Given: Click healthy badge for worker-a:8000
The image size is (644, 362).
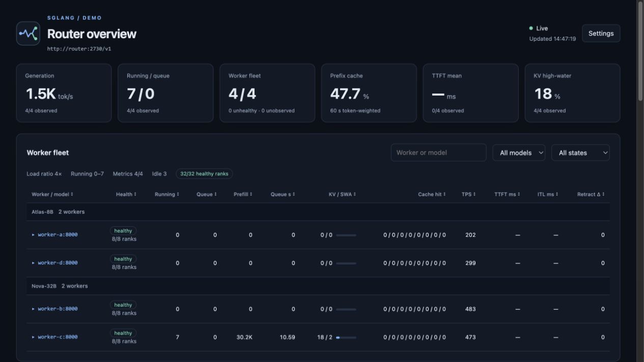Looking at the screenshot, I should (123, 231).
